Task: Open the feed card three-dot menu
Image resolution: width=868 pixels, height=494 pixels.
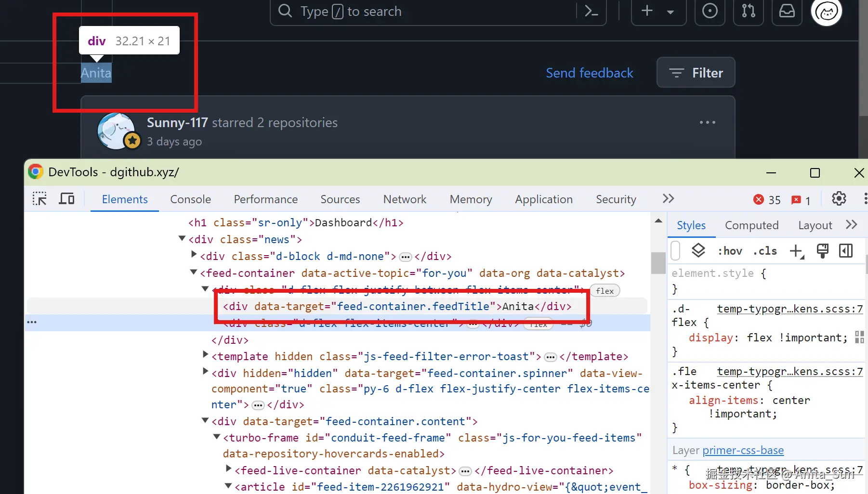Action: click(707, 122)
